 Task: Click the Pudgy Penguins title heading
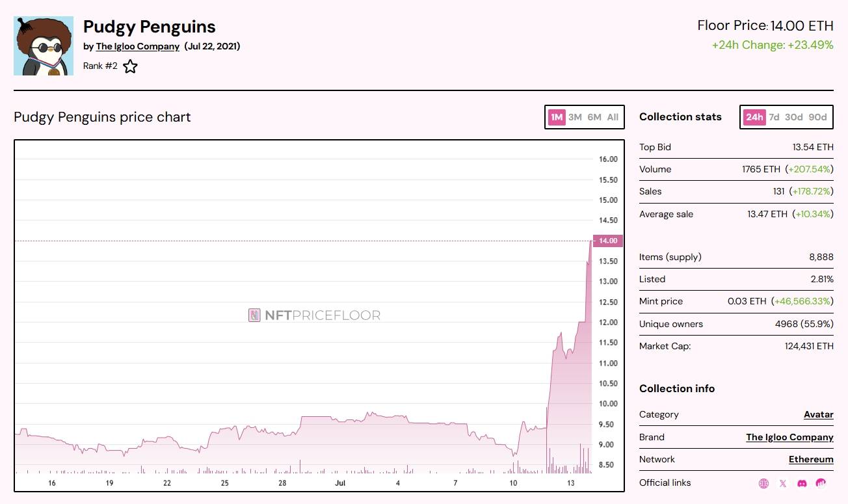150,27
